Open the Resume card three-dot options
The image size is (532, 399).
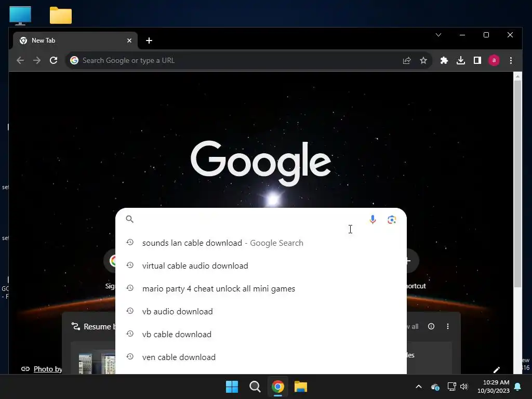(x=447, y=326)
